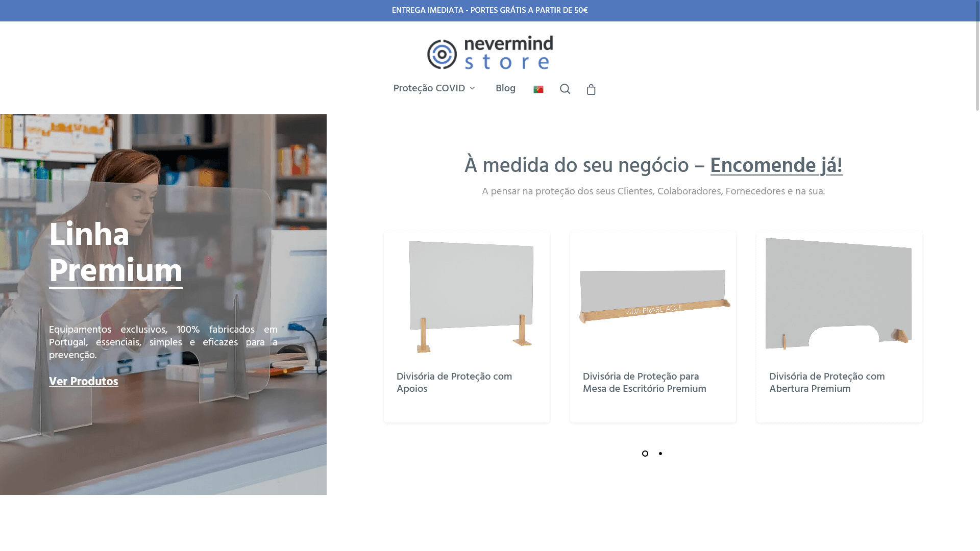Click the Encomende já! link
The height and width of the screenshot is (551, 980).
tap(776, 166)
